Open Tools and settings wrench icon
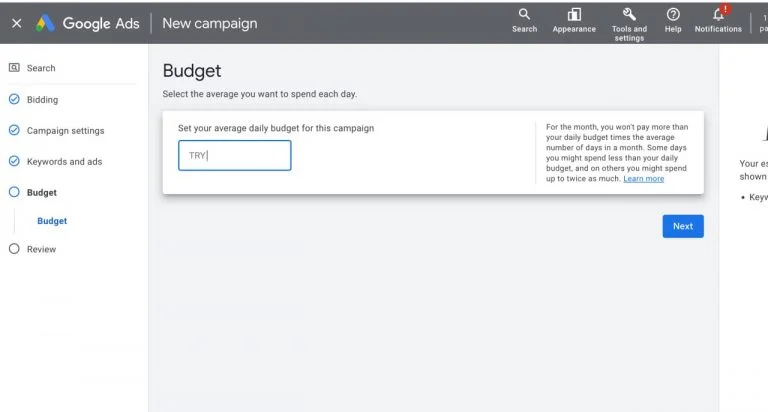 (x=629, y=14)
